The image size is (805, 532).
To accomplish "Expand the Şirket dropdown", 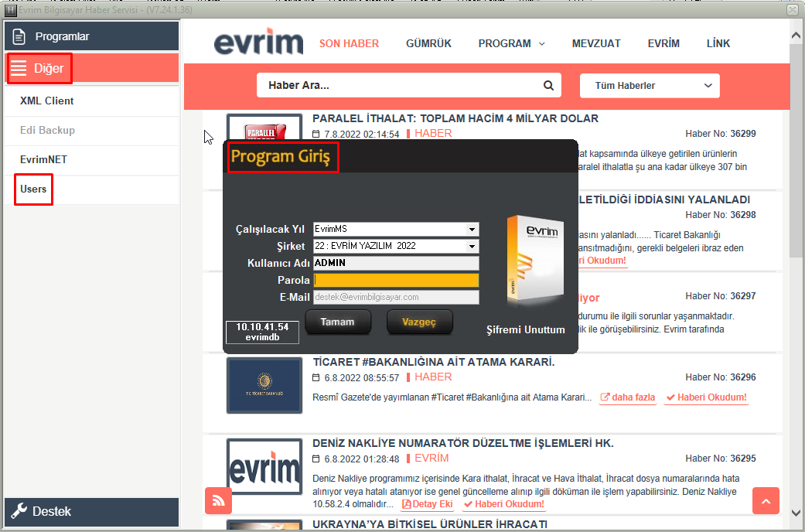I will click(x=472, y=247).
